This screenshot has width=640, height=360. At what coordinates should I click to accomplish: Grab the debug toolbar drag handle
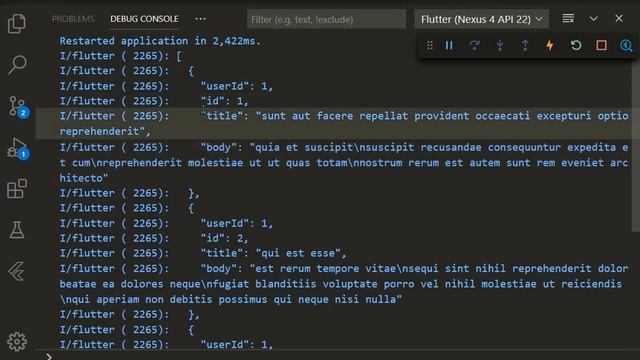coord(429,45)
